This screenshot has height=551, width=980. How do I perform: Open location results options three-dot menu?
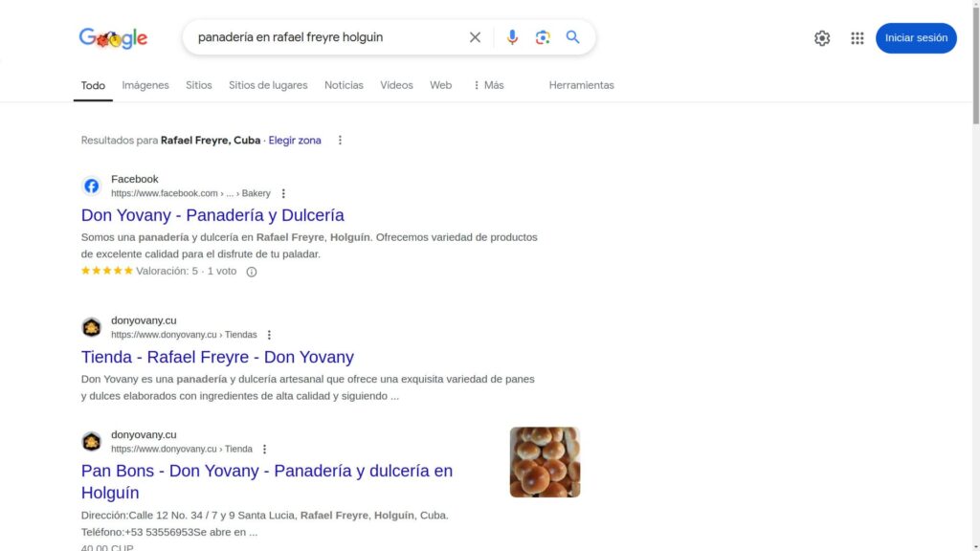(x=340, y=141)
